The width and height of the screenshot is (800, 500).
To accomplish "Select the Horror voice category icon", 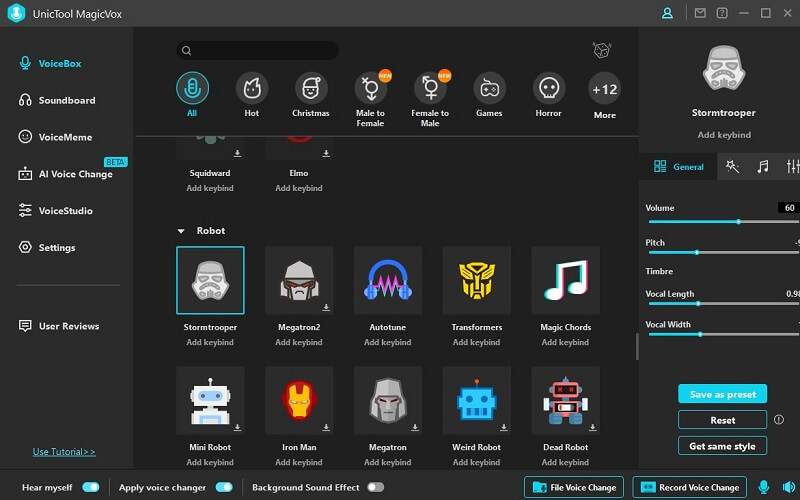I will 548,89.
